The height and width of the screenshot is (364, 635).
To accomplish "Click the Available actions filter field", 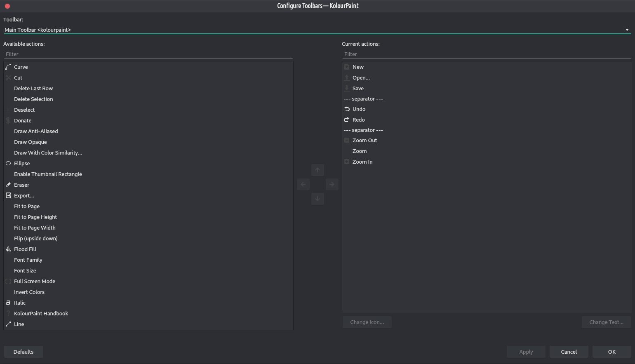I will (148, 54).
